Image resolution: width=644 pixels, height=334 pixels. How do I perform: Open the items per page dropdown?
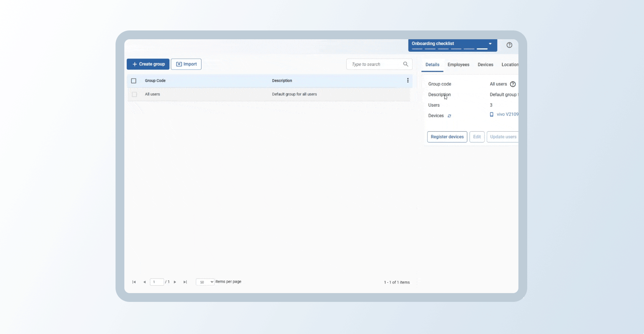205,282
